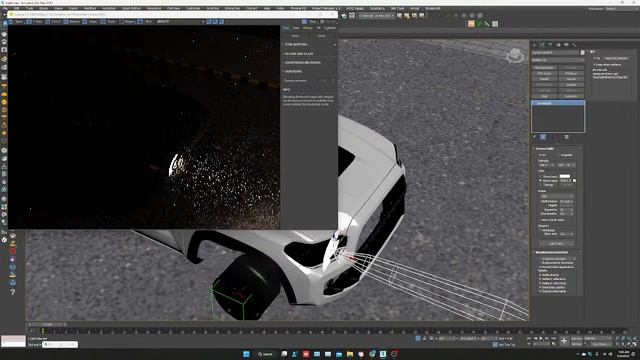The height and width of the screenshot is (360, 640).
Task: Toggle Show End Result below modifier stack
Action: click(543, 137)
